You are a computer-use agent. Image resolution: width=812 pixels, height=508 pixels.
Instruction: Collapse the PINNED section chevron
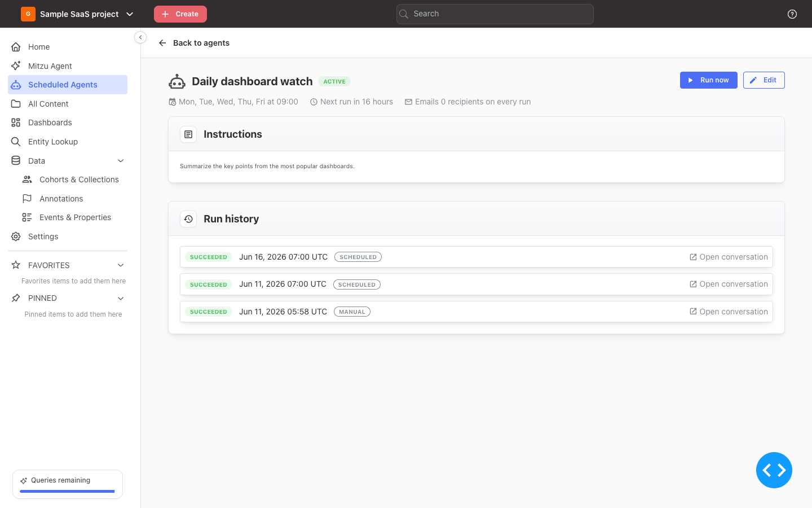(121, 298)
